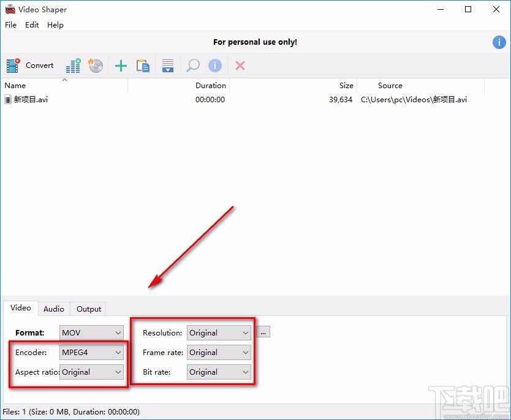Click the Convert text label in toolbar
The image size is (511, 420).
pyautogui.click(x=39, y=66)
